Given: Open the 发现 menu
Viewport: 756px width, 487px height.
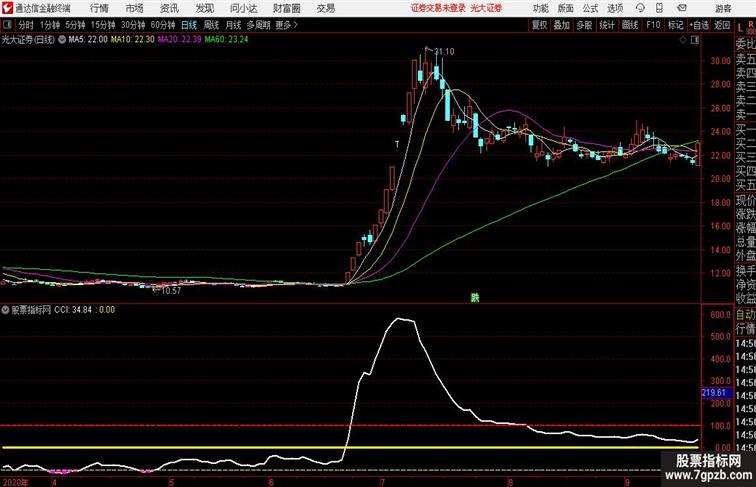Looking at the screenshot, I should pos(204,8).
